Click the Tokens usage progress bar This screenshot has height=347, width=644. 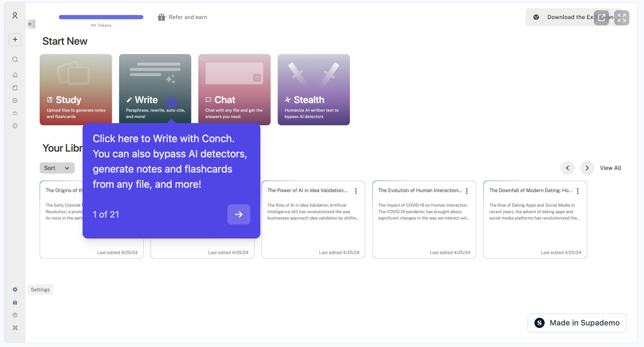[101, 17]
